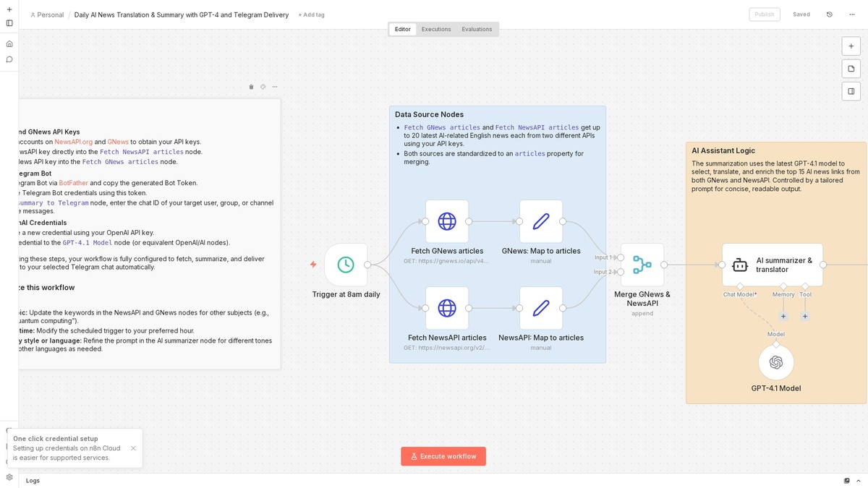868x488 pixels.
Task: Open the BotFather link in note
Action: [x=73, y=183]
